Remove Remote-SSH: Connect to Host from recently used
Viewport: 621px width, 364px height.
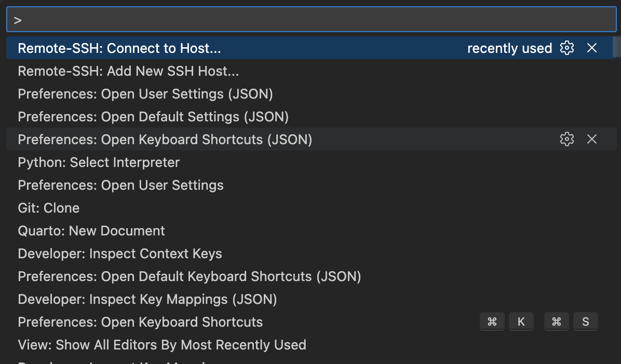click(x=592, y=48)
